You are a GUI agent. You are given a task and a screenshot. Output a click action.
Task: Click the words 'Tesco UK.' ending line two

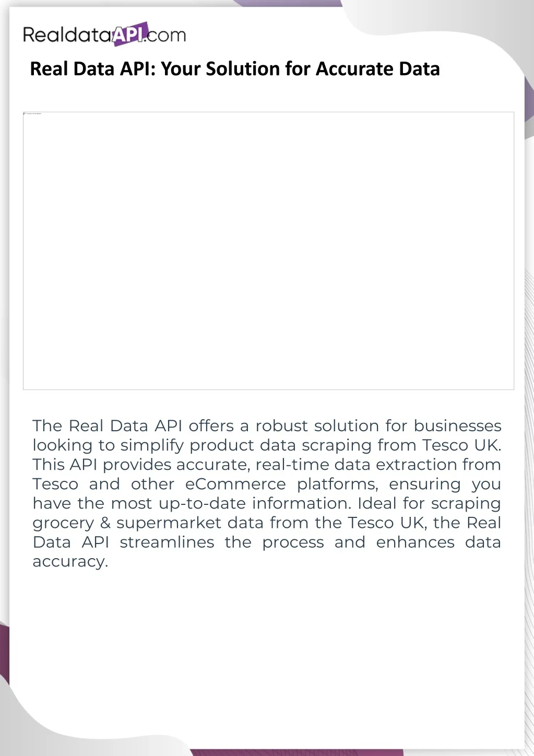point(462,445)
